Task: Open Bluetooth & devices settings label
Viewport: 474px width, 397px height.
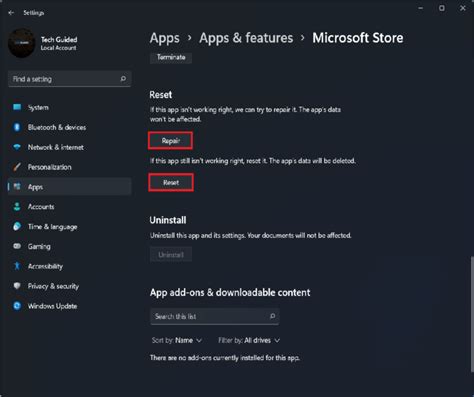Action: [x=57, y=127]
